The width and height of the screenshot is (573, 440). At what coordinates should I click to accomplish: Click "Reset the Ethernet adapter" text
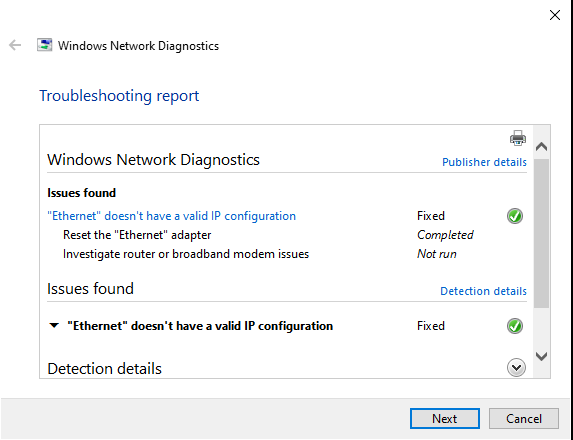[137, 235]
